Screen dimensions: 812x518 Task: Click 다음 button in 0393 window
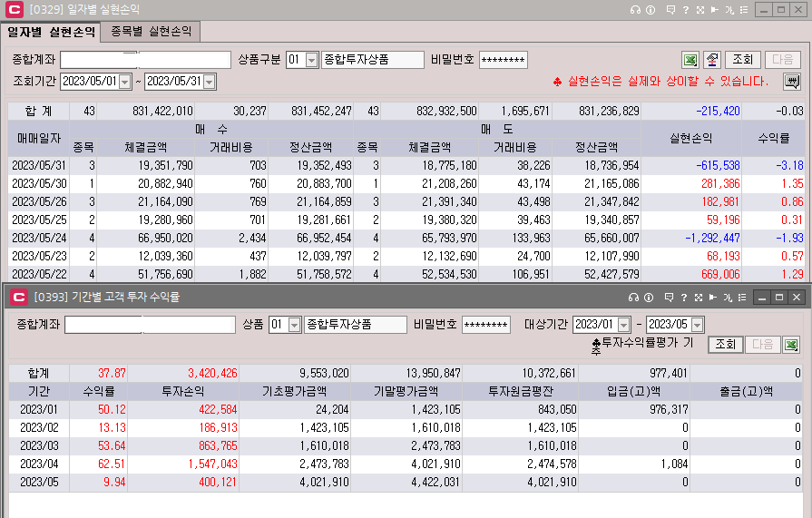coord(762,345)
